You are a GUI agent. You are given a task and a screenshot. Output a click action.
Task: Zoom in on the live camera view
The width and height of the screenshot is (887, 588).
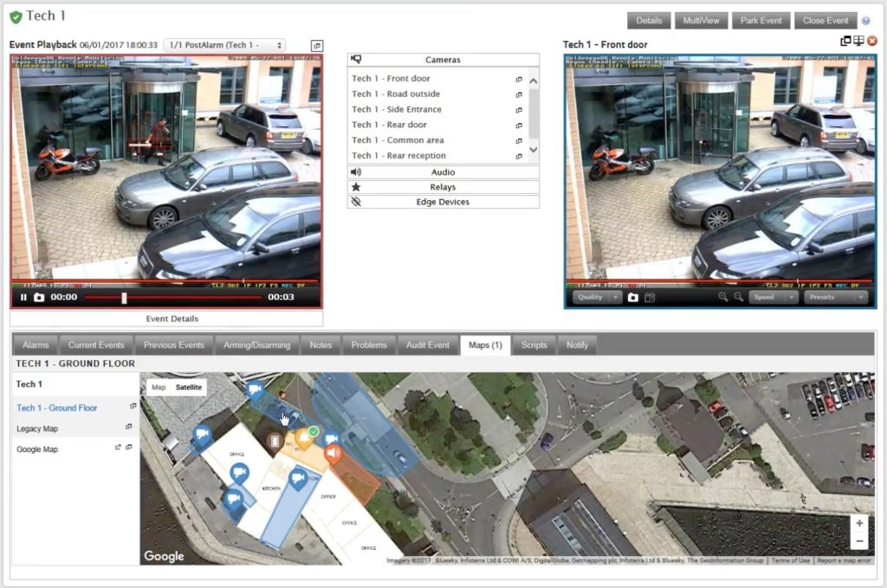[x=723, y=297]
